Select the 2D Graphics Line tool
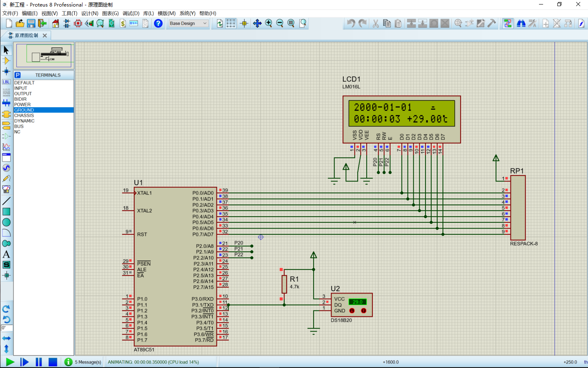Image resolution: width=588 pixels, height=368 pixels. coord(6,201)
